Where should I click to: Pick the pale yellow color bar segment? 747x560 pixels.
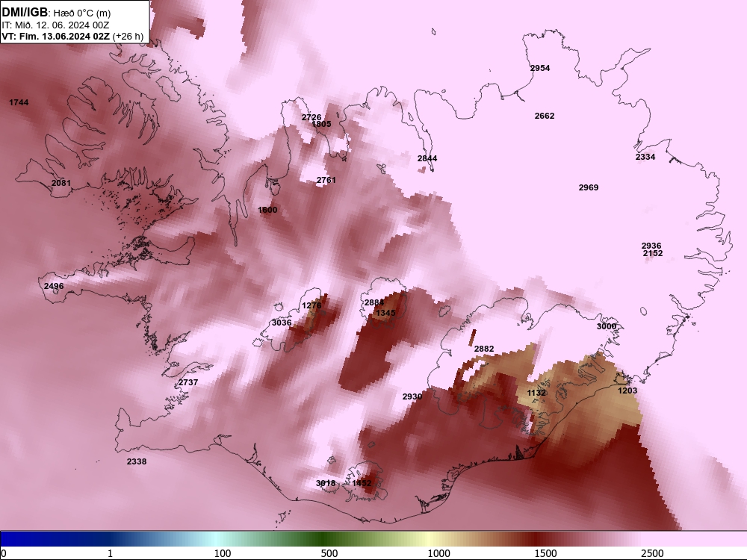click(x=429, y=539)
